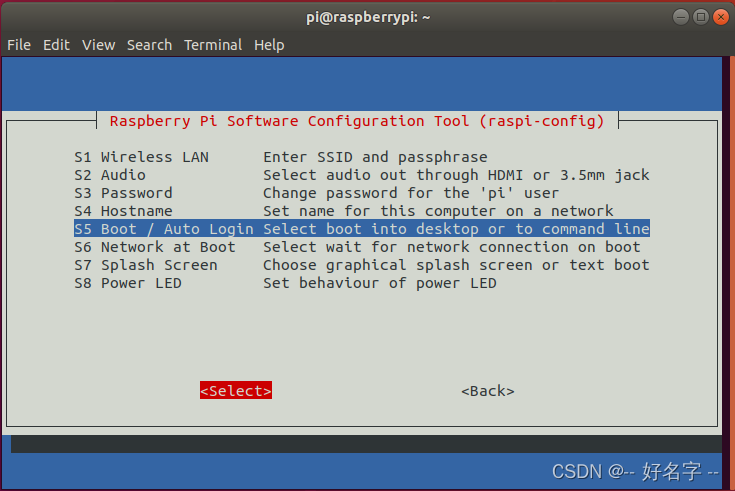The image size is (735, 491).
Task: Activate the <Select> button
Action: pos(236,390)
